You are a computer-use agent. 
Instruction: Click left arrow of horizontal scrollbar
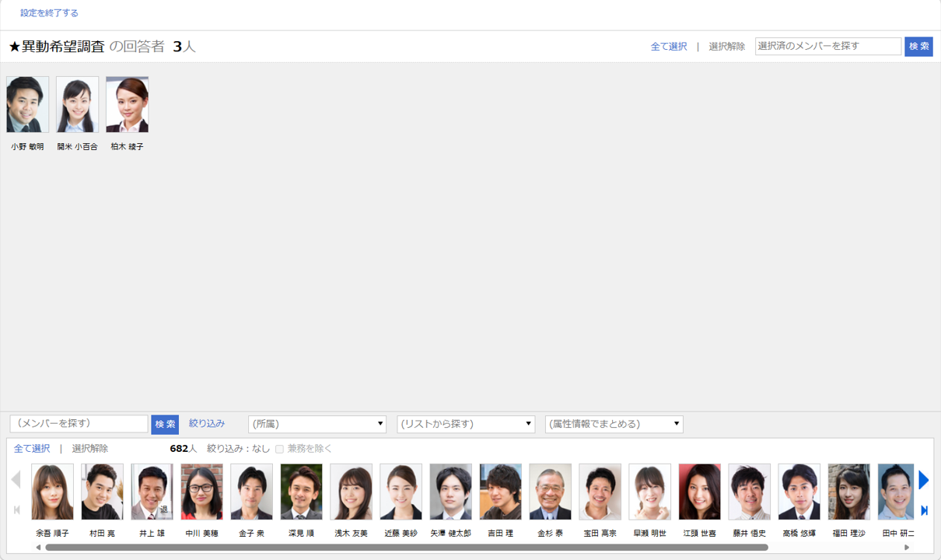[x=38, y=548]
